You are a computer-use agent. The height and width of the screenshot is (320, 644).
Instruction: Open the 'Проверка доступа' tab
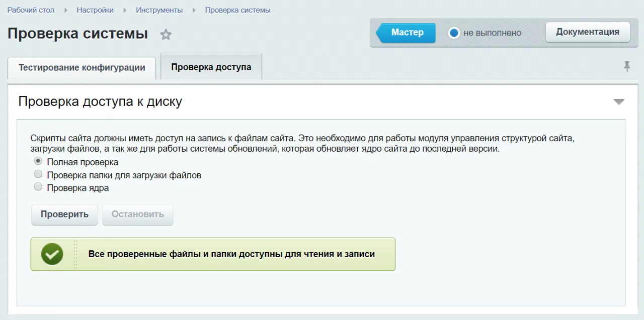coord(211,66)
